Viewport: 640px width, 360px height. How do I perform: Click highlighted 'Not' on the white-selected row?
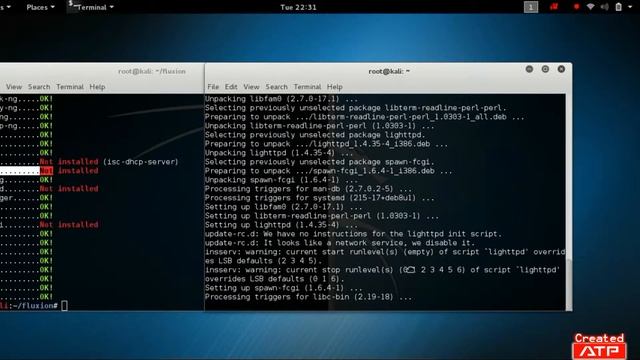coord(46,171)
